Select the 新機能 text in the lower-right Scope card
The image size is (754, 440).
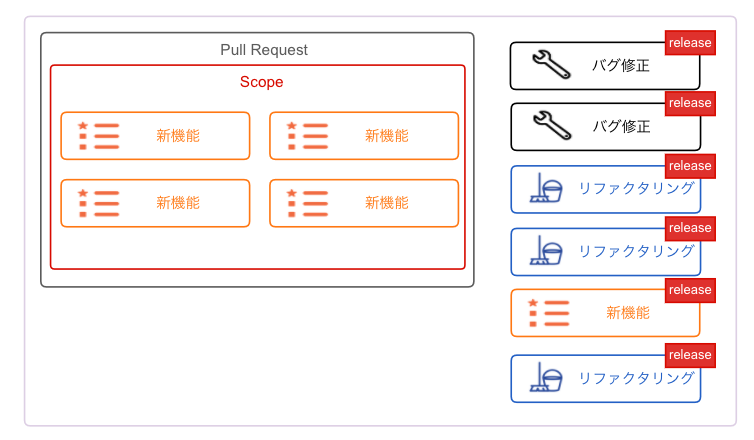387,203
